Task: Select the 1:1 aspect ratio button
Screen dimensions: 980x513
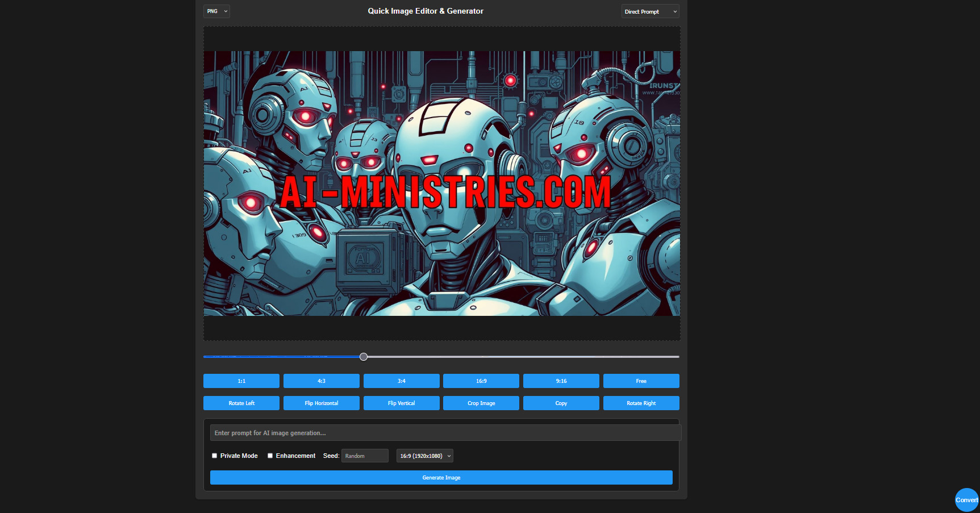Action: pos(241,381)
